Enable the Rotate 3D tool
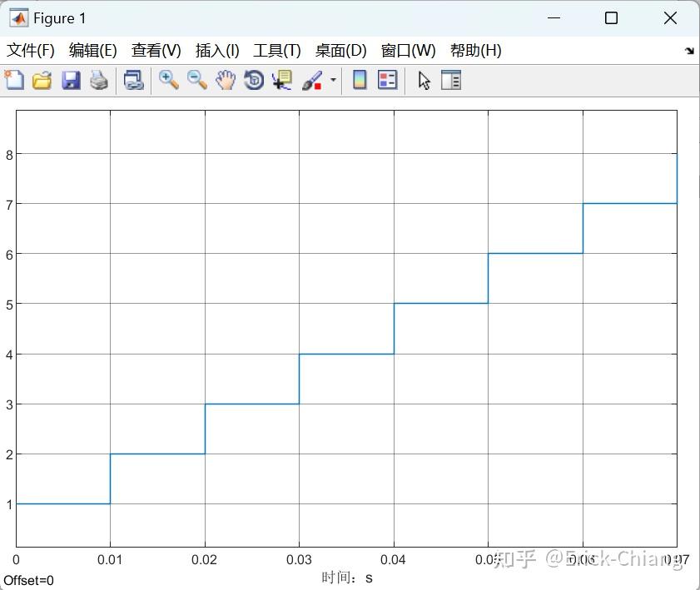The height and width of the screenshot is (590, 700). [254, 81]
